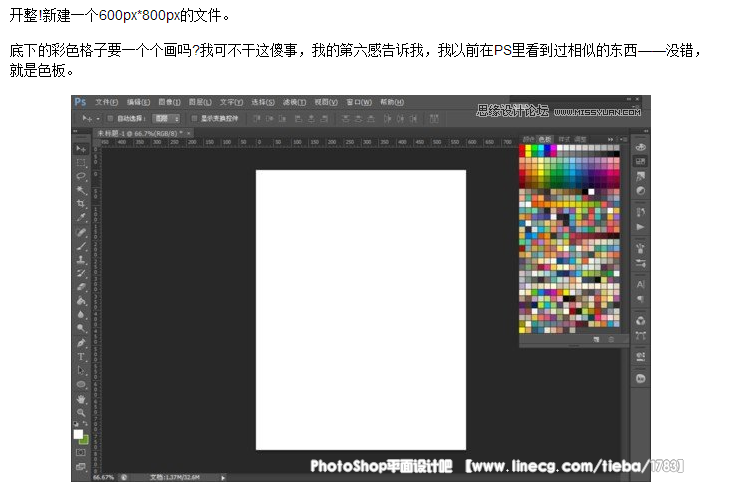Open the 视图(V) menu

point(326,102)
